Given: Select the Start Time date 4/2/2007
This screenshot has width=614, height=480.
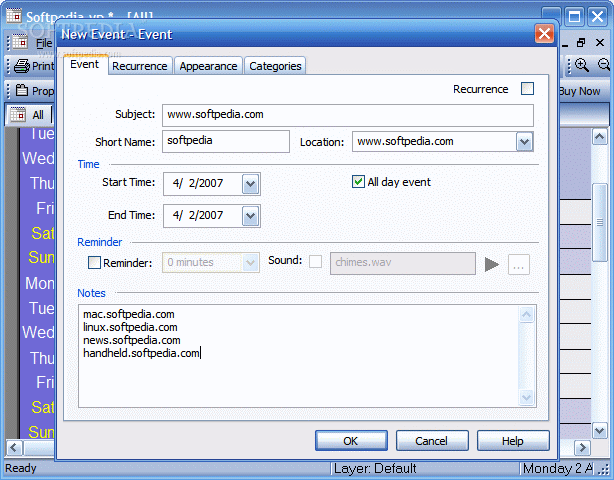Looking at the screenshot, I should tap(198, 183).
